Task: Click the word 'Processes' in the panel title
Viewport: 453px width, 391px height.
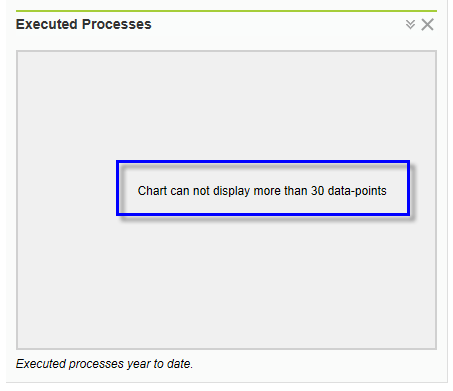Action: [x=117, y=24]
